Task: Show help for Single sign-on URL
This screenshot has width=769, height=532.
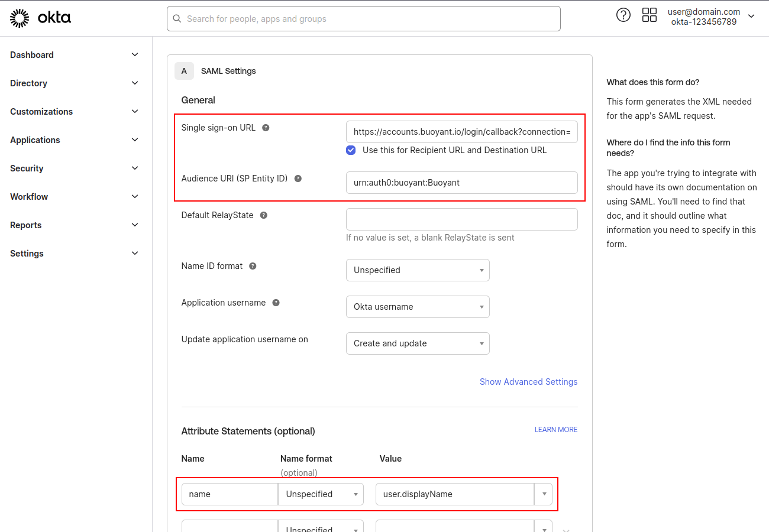Action: tap(266, 128)
